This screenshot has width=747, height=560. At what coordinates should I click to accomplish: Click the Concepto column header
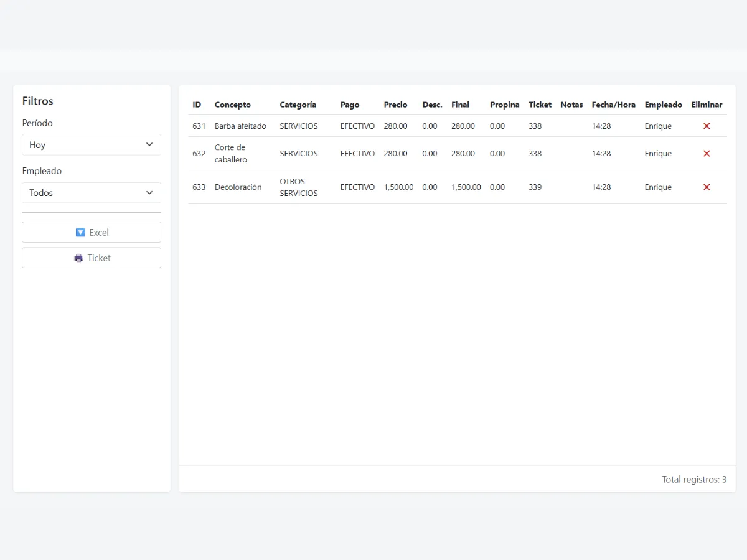[x=233, y=105]
